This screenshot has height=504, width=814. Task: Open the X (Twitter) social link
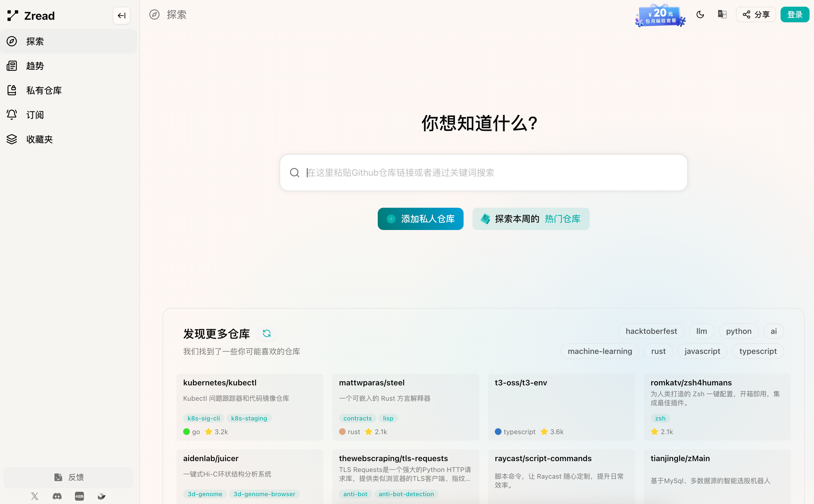[35, 496]
